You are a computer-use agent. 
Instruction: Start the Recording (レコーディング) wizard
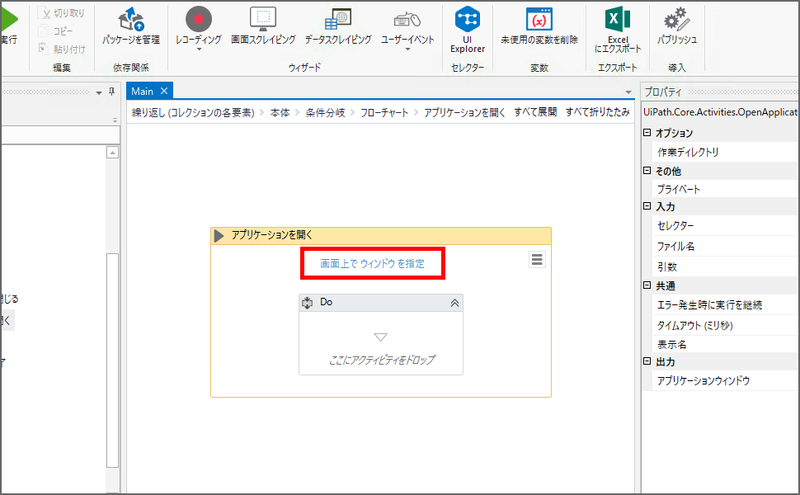click(x=198, y=26)
